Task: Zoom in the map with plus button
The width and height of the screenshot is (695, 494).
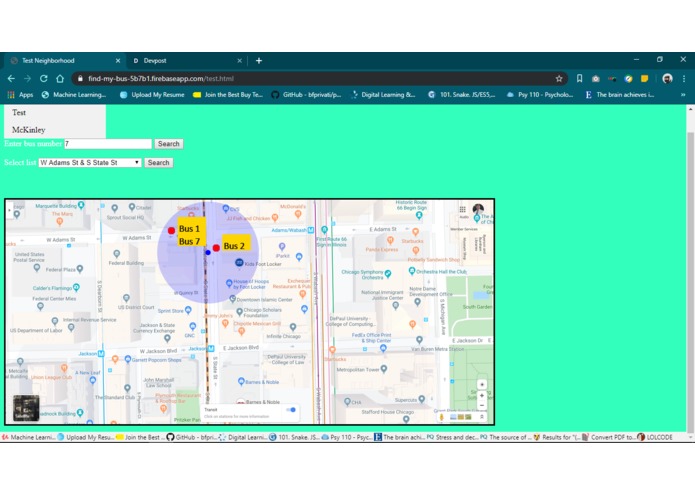Action: point(482,395)
